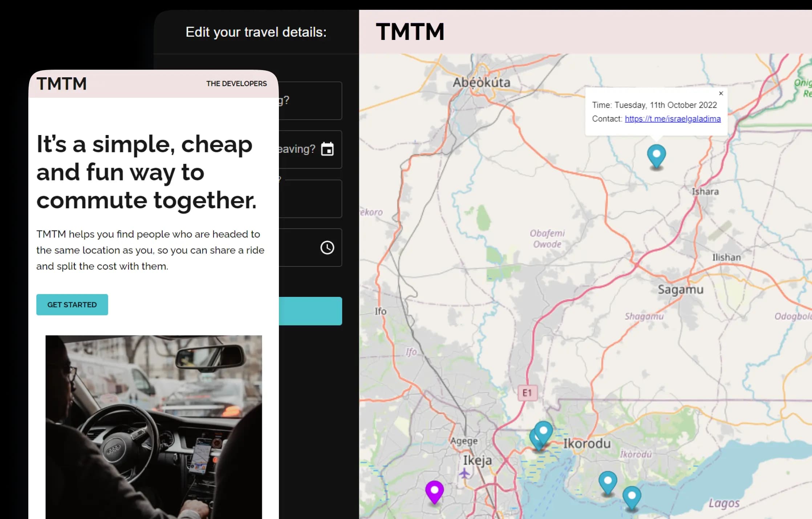This screenshot has height=519, width=812.
Task: Click the calendar icon in date field
Action: pyautogui.click(x=327, y=149)
